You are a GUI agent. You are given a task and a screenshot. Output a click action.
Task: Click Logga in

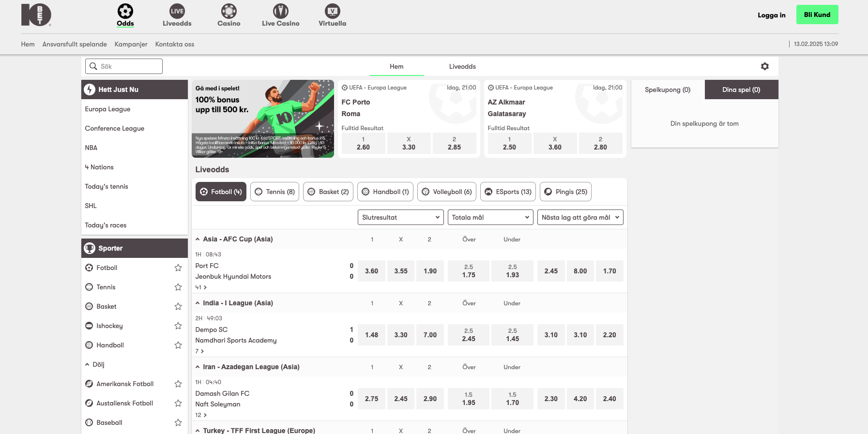coord(772,15)
